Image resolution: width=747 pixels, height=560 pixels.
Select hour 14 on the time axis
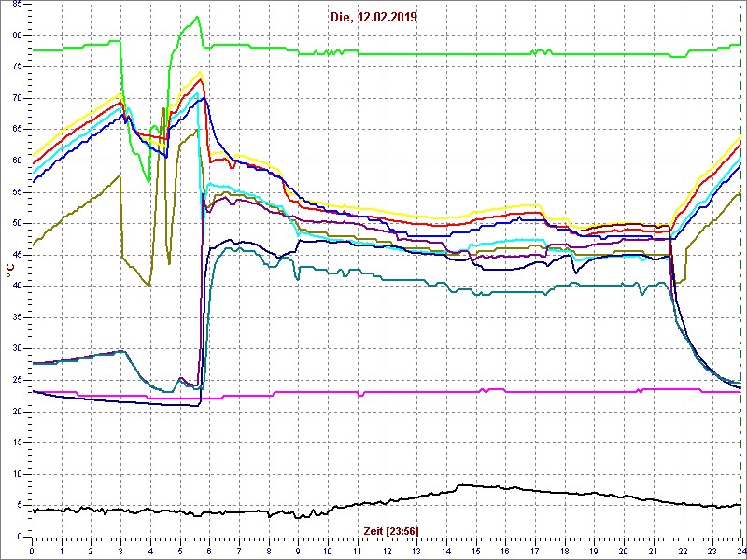446,551
